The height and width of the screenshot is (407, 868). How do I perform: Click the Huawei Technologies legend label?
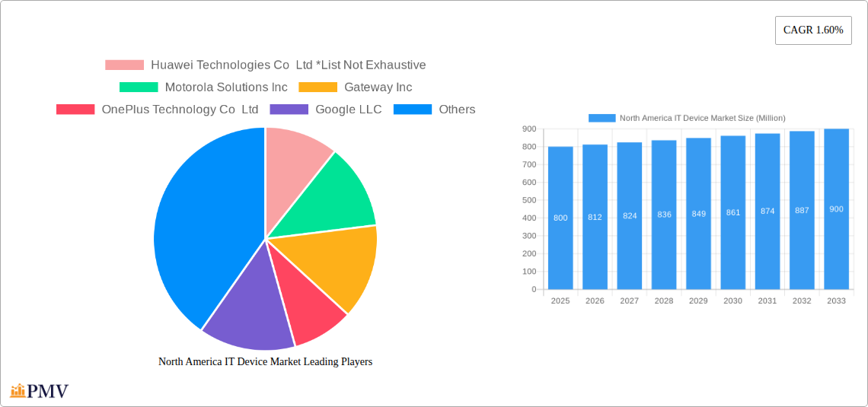pyautogui.click(x=289, y=65)
